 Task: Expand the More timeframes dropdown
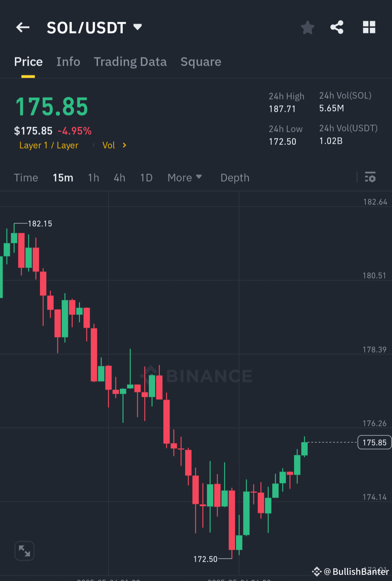185,178
